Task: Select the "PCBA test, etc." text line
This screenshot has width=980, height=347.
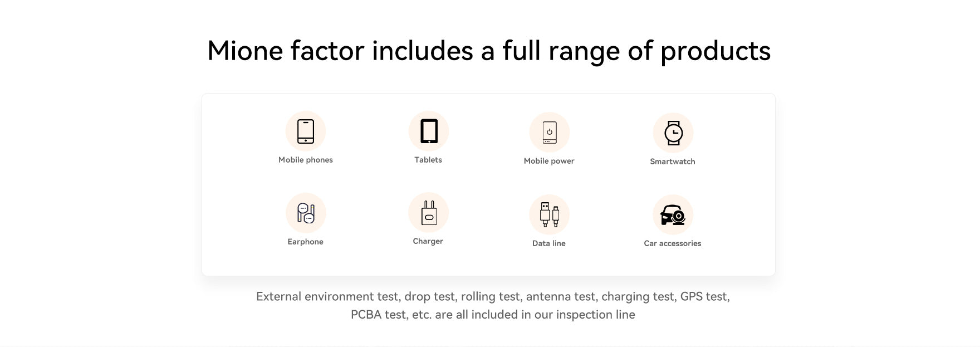Action: pyautogui.click(x=493, y=315)
